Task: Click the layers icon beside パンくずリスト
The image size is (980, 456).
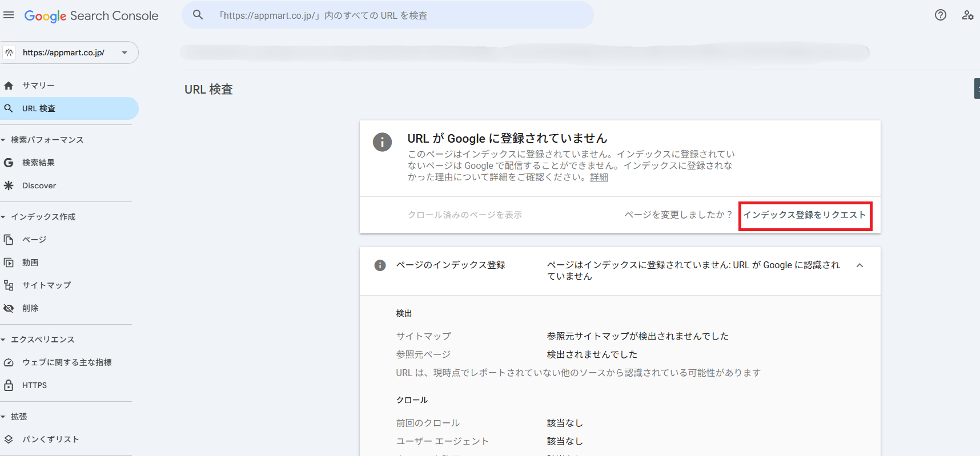Action: (9, 439)
